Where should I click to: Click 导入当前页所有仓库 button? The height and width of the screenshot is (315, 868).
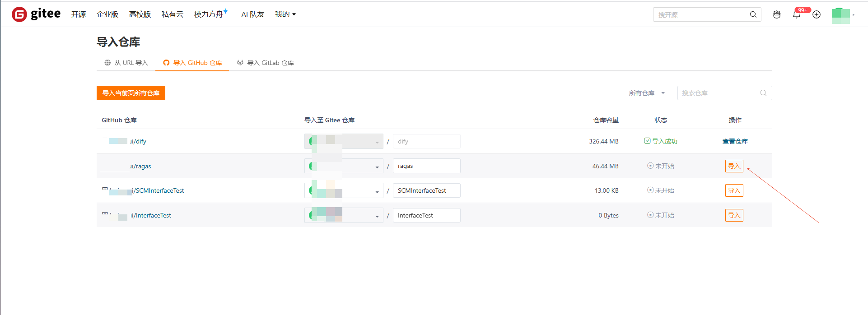click(131, 93)
